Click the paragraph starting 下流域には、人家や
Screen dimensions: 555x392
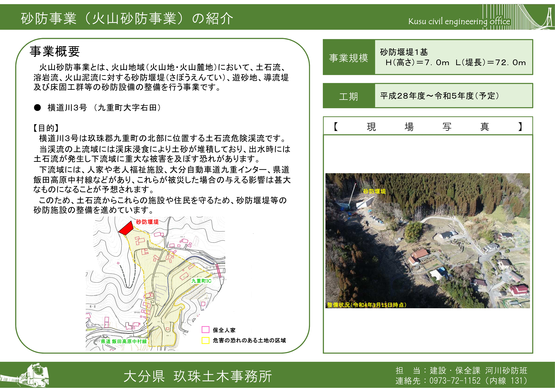162,179
